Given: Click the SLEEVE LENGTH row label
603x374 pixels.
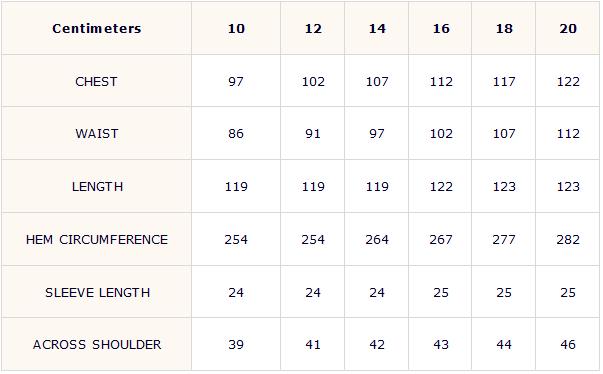Looking at the screenshot, I should (97, 293).
